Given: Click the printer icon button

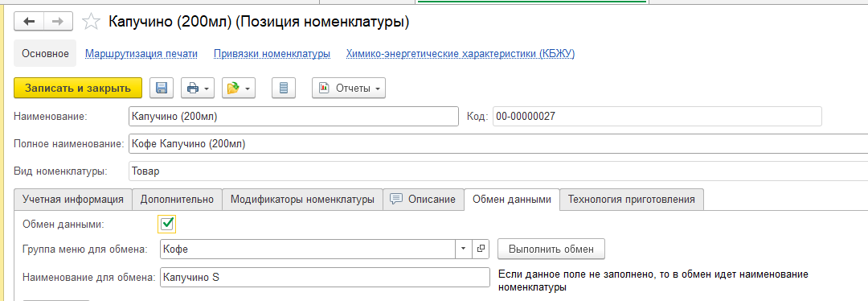Looking at the screenshot, I should point(192,88).
